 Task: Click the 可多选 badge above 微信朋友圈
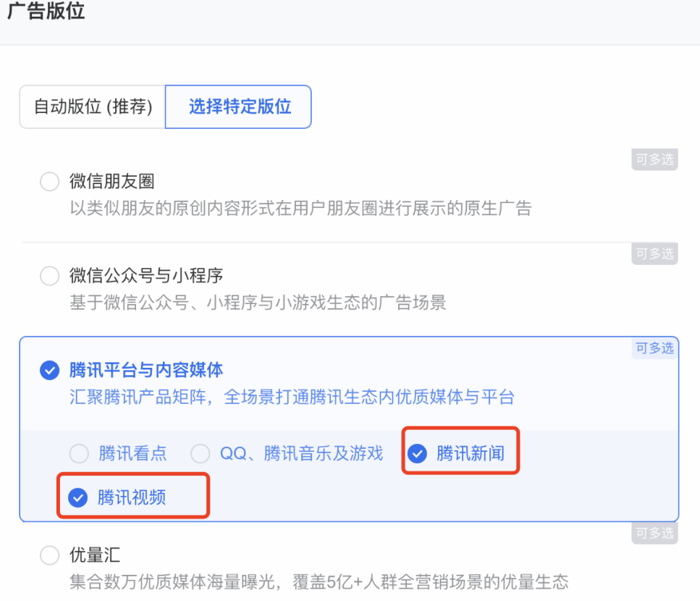click(654, 159)
